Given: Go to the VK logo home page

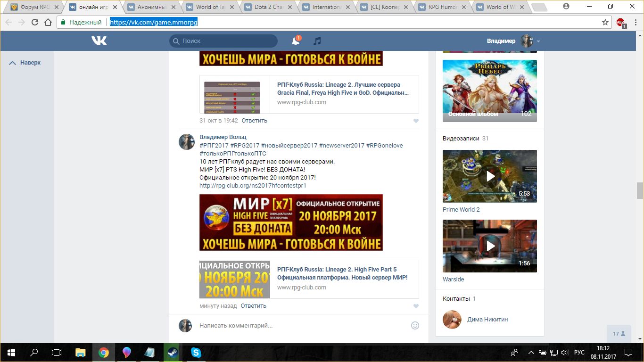Looking at the screenshot, I should pos(99,41).
